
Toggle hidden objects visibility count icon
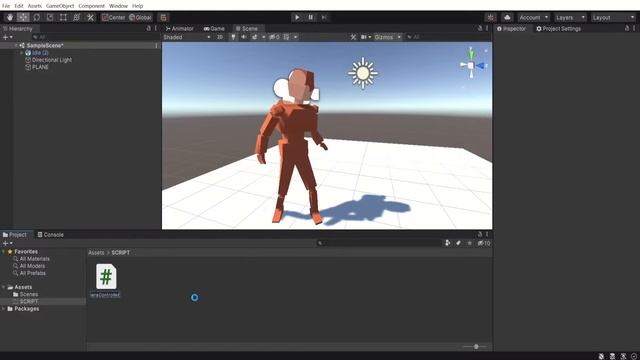click(x=274, y=37)
